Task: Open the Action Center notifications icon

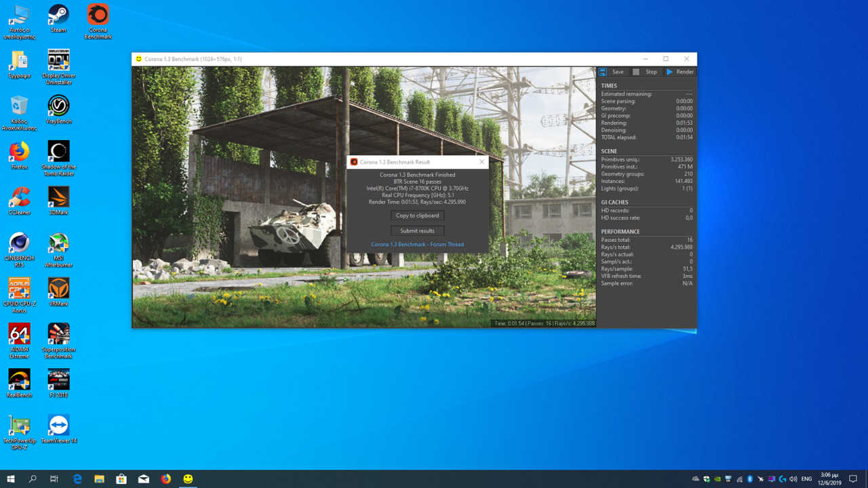Action: coord(853,479)
